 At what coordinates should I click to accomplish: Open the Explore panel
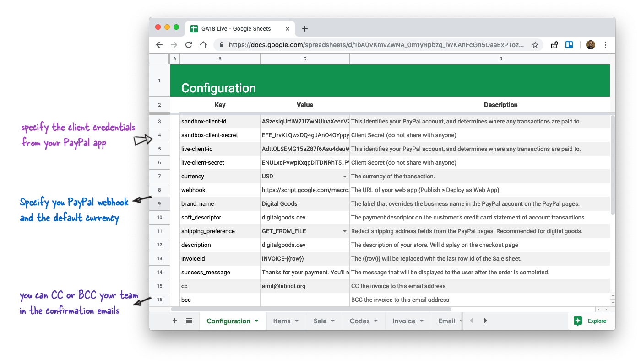click(x=590, y=321)
